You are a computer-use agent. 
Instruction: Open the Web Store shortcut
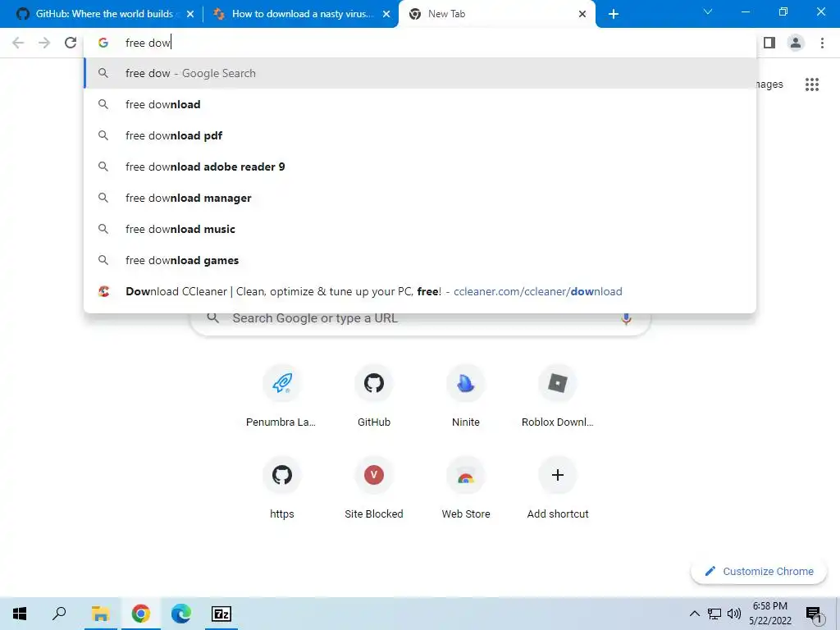pyautogui.click(x=466, y=488)
